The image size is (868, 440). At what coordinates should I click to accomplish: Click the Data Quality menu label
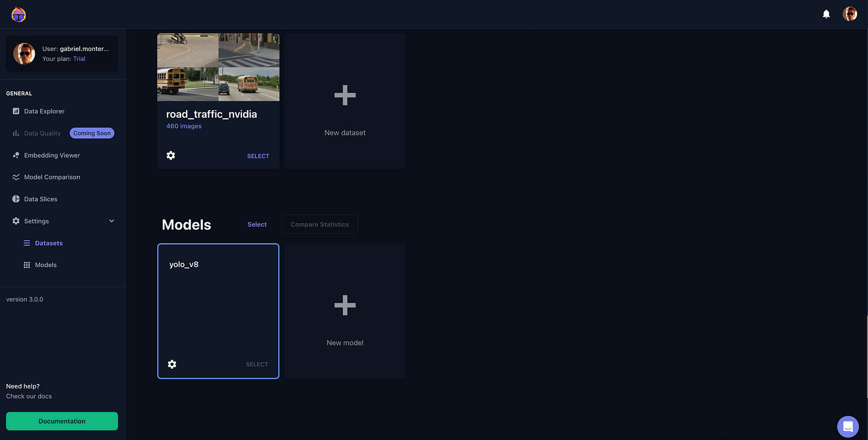pos(42,133)
